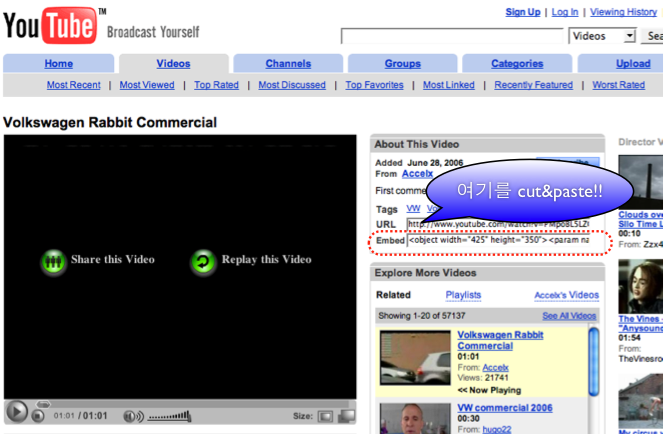This screenshot has width=672, height=434.
Task: Stop the video using the stop button
Action: point(38,416)
